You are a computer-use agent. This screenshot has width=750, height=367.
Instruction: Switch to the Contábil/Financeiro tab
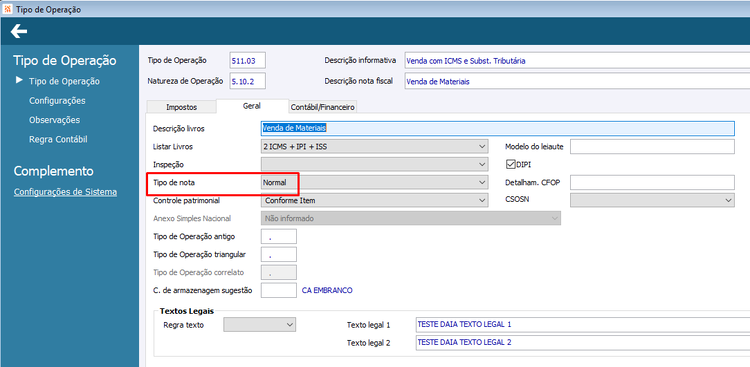tap(322, 107)
